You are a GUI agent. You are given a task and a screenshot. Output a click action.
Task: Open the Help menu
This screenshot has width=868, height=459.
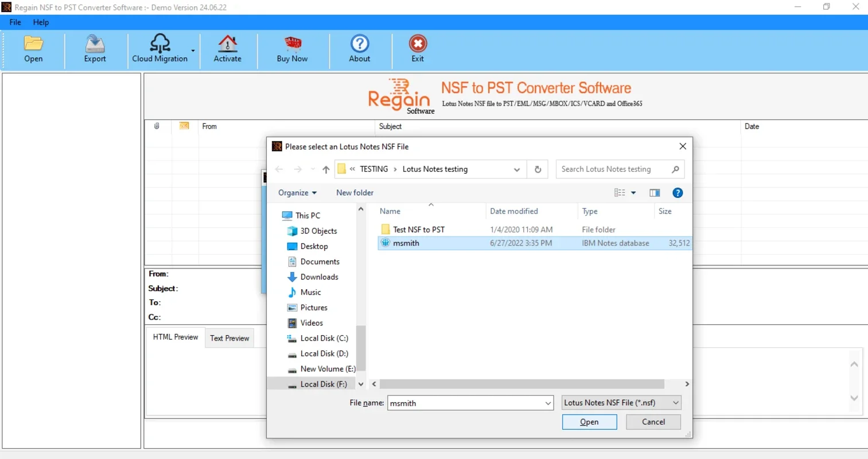[x=41, y=22]
